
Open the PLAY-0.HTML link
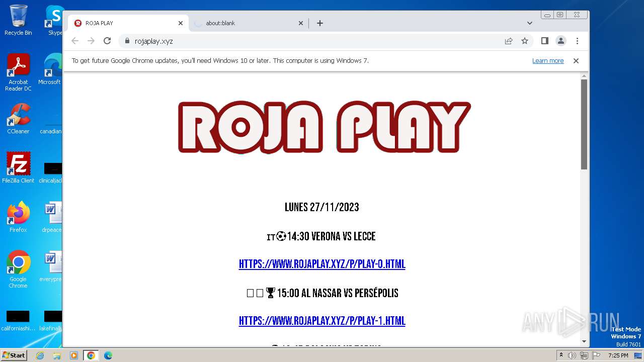[x=322, y=264]
